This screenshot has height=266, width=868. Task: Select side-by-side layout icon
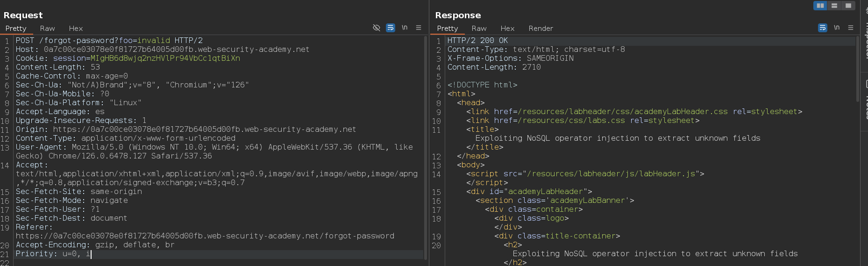820,6
